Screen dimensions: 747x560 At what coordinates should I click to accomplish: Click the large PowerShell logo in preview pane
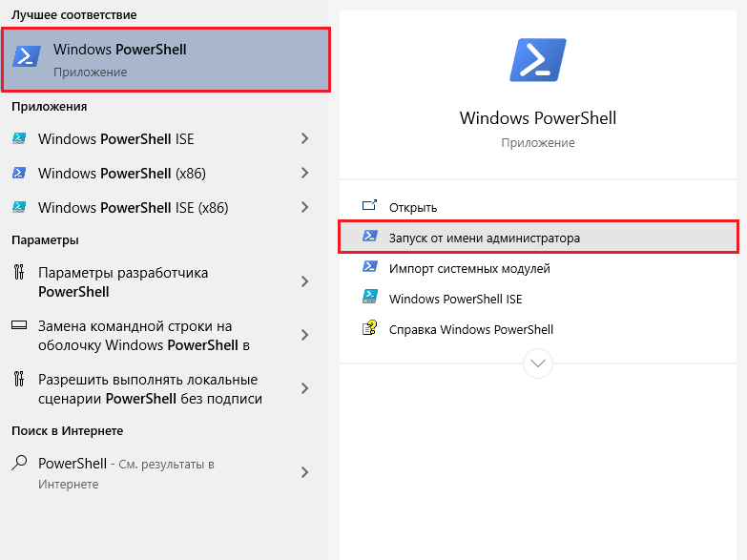click(x=538, y=60)
